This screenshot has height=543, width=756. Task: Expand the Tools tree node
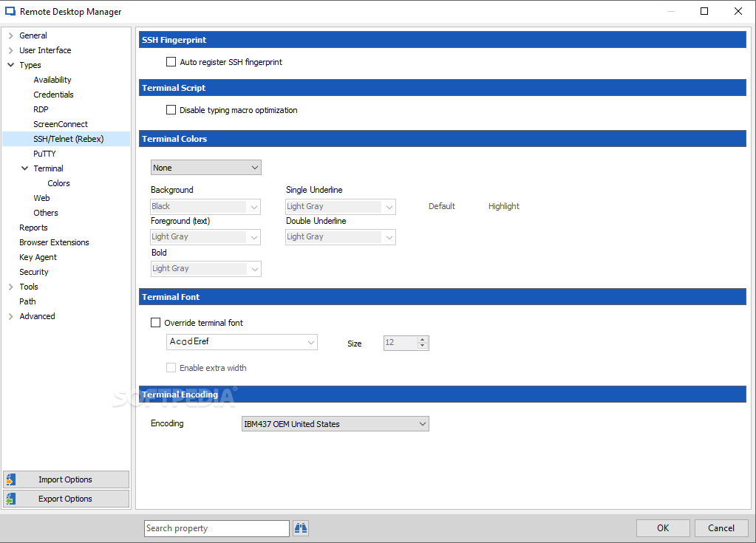point(10,287)
